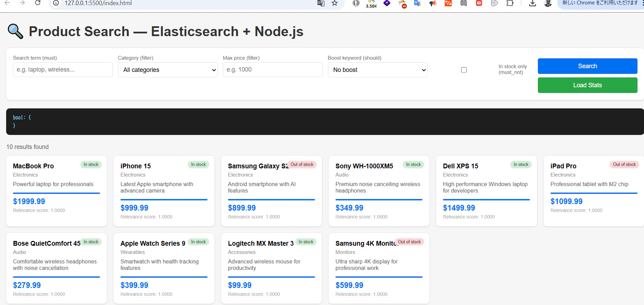The width and height of the screenshot is (644, 305).
Task: Click the $1499.99 price on Dell XPS
Action: point(459,208)
